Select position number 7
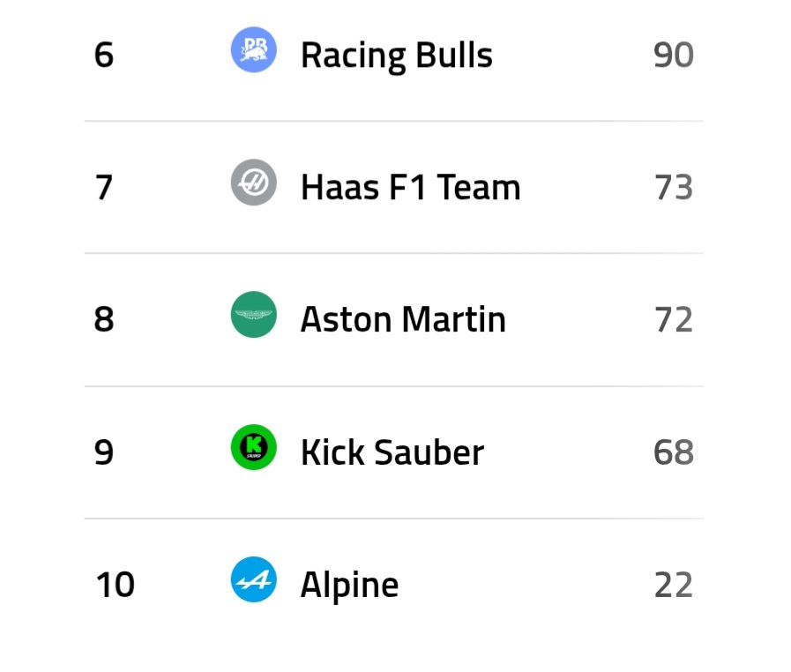This screenshot has width=791, height=672. click(x=104, y=187)
